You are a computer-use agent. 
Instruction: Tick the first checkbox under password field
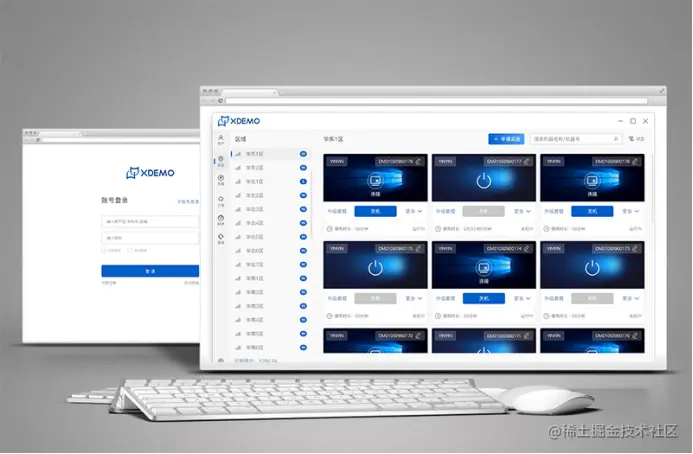(104, 250)
